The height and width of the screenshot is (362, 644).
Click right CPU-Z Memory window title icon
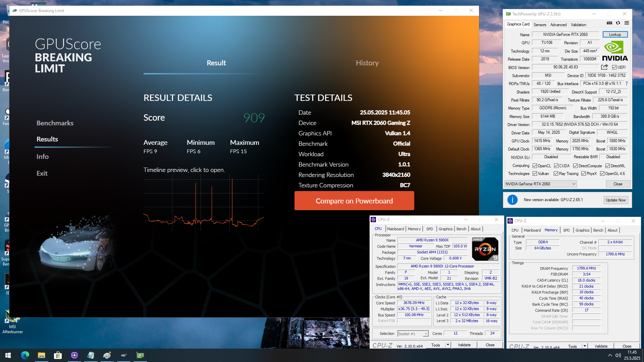click(510, 221)
